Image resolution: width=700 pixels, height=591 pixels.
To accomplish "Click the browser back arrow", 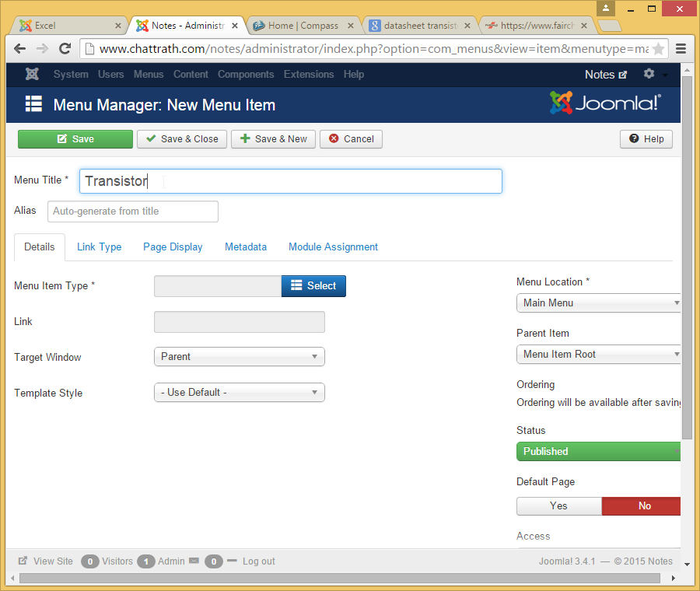I will [x=20, y=48].
